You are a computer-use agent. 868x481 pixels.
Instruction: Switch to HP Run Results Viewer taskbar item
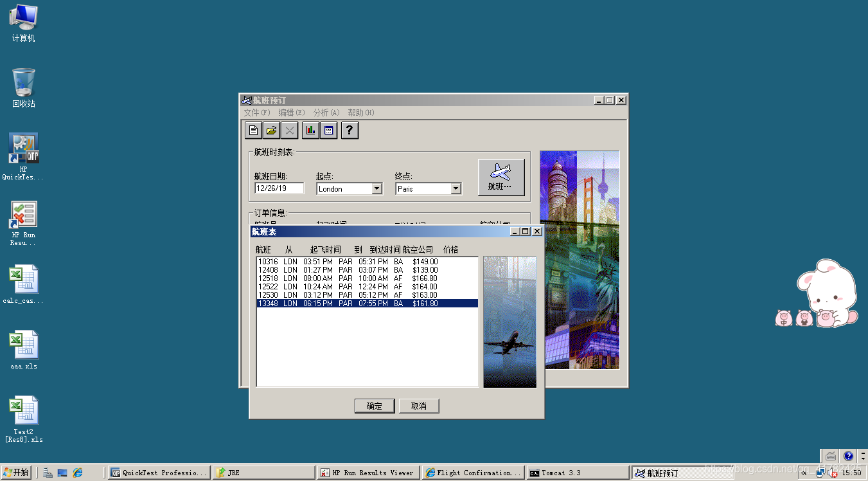pyautogui.click(x=369, y=473)
